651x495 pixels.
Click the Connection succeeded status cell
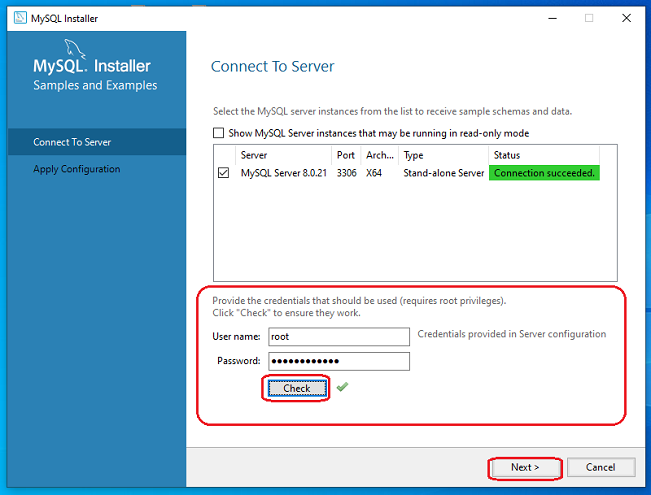coord(544,173)
